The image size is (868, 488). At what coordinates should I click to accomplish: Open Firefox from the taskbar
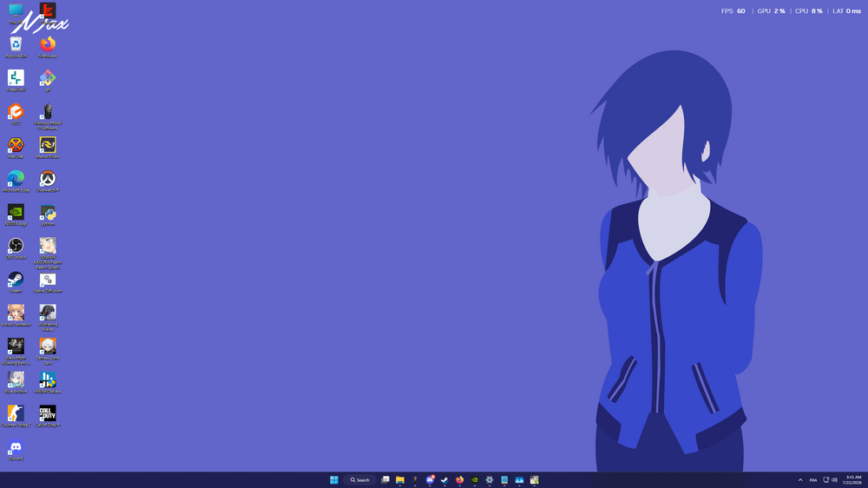(459, 479)
